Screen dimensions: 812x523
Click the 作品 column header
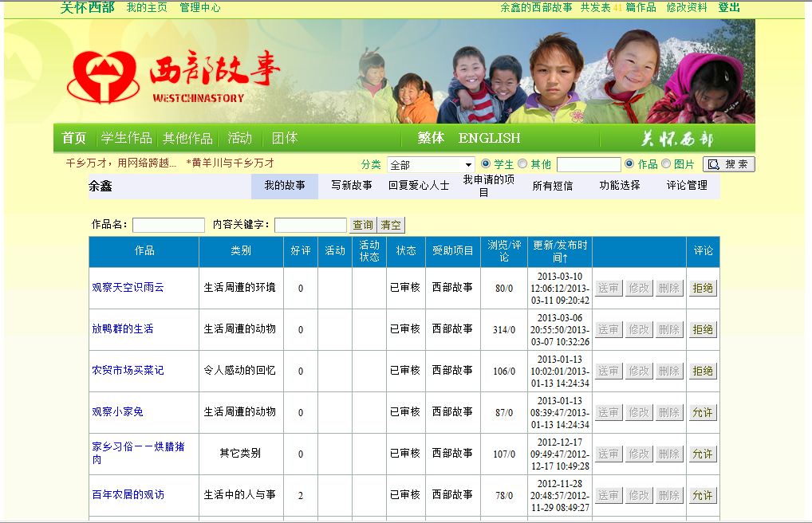click(144, 251)
